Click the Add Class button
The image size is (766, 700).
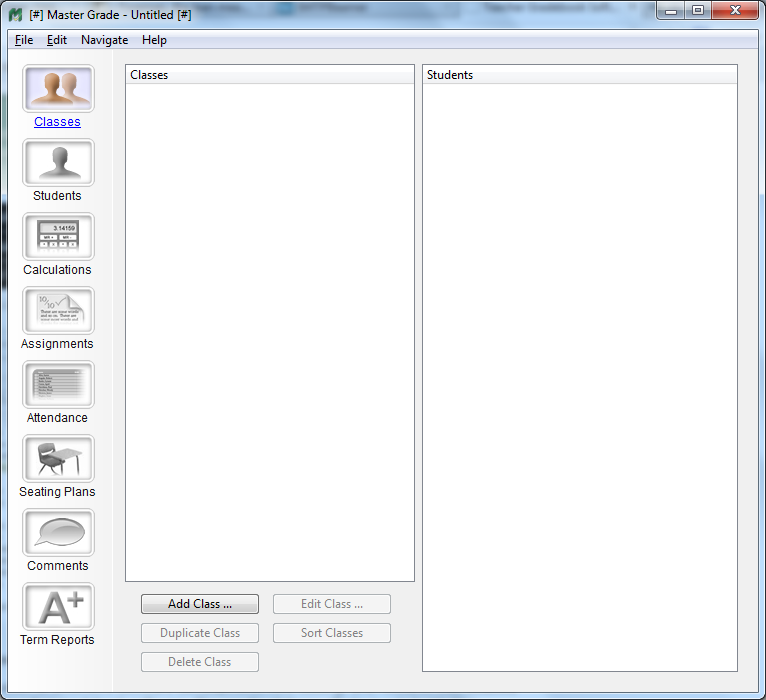click(200, 604)
